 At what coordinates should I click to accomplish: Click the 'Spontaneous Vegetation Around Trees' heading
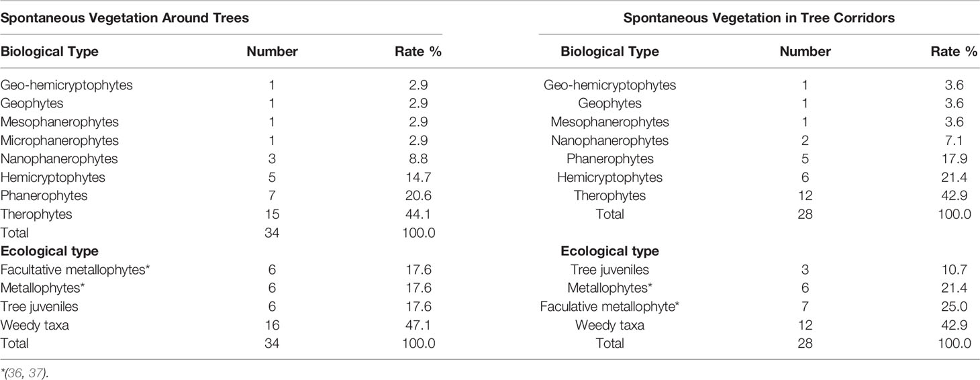point(125,18)
